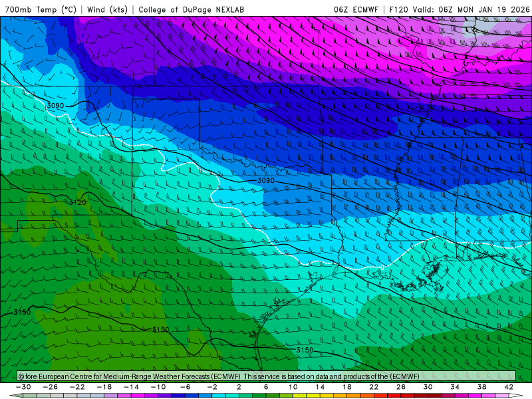Click the 42 color scale label

click(509, 387)
